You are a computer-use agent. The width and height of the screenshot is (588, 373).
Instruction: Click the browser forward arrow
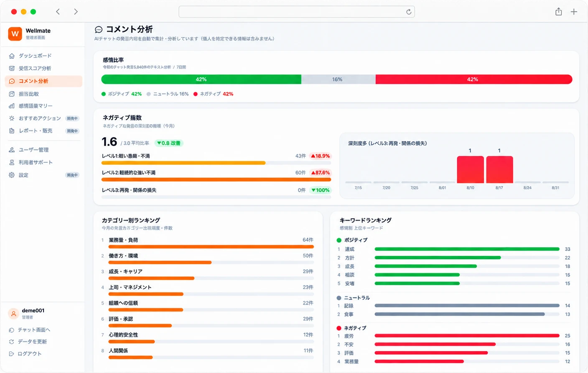point(76,12)
